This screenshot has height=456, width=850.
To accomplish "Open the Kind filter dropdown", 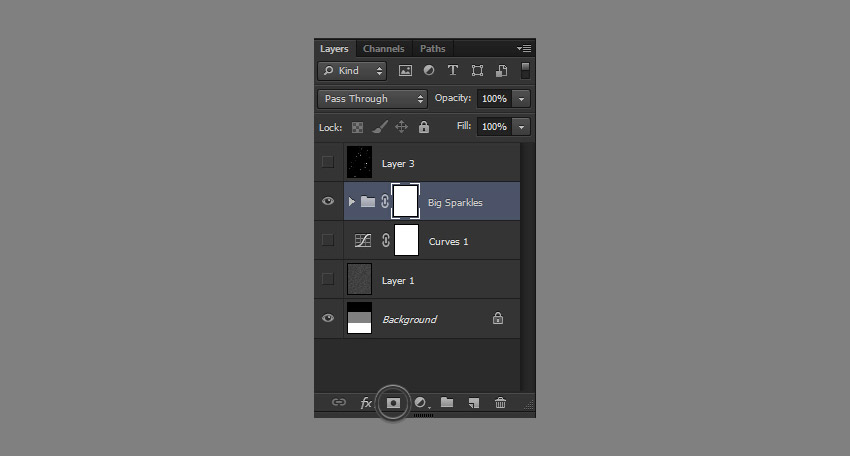I will (x=352, y=70).
